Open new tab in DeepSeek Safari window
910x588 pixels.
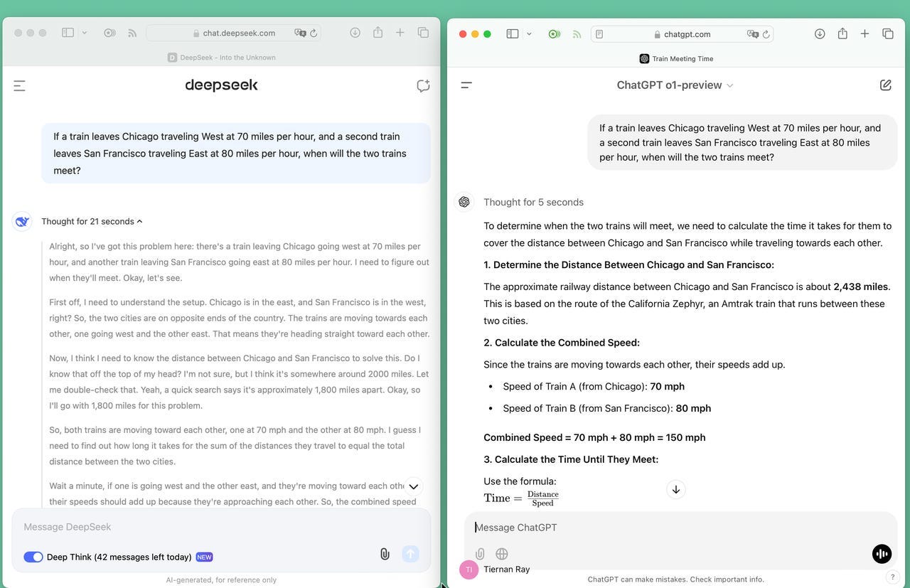400,33
